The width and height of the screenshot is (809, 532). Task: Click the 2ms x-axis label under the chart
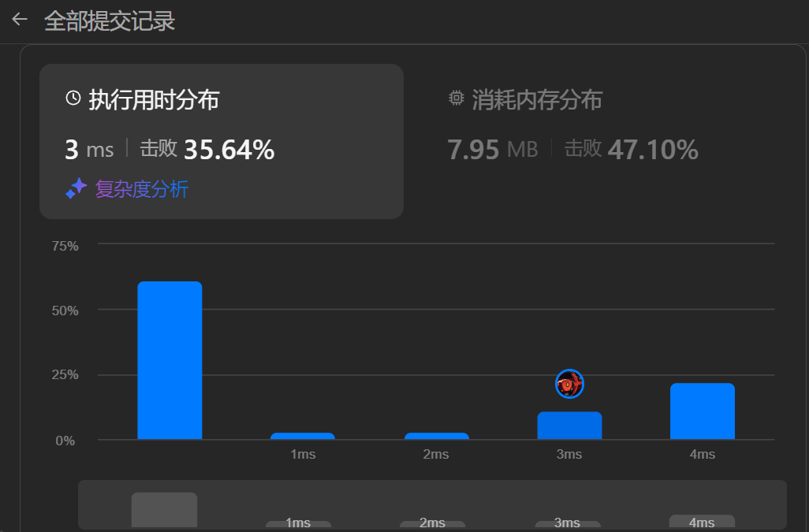(x=436, y=454)
